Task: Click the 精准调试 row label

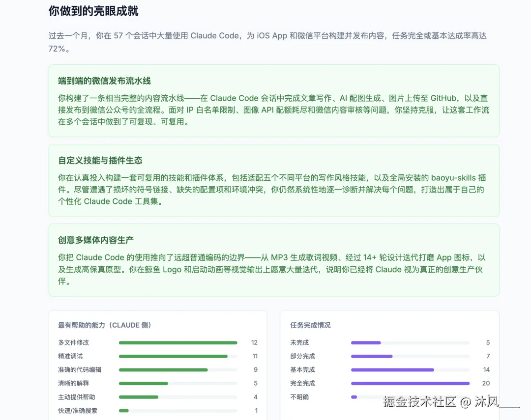Action: pyautogui.click(x=70, y=356)
